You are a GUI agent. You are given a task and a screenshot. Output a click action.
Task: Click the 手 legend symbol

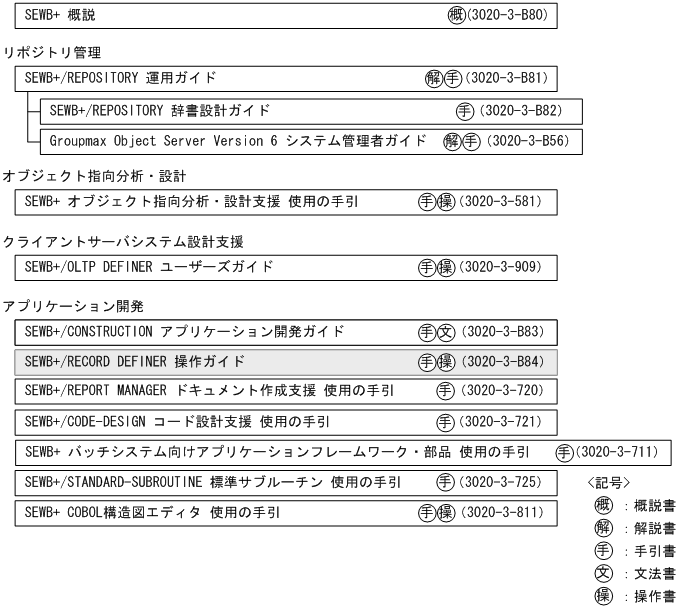pyautogui.click(x=603, y=551)
